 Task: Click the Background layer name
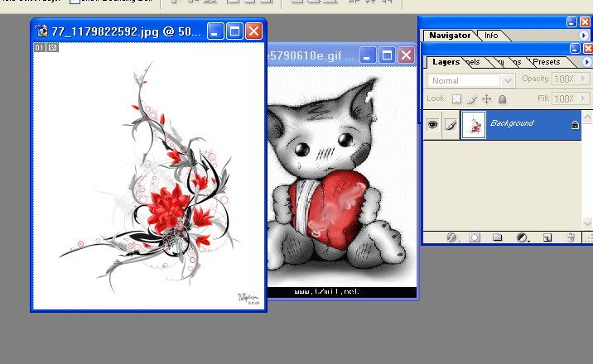pos(512,123)
